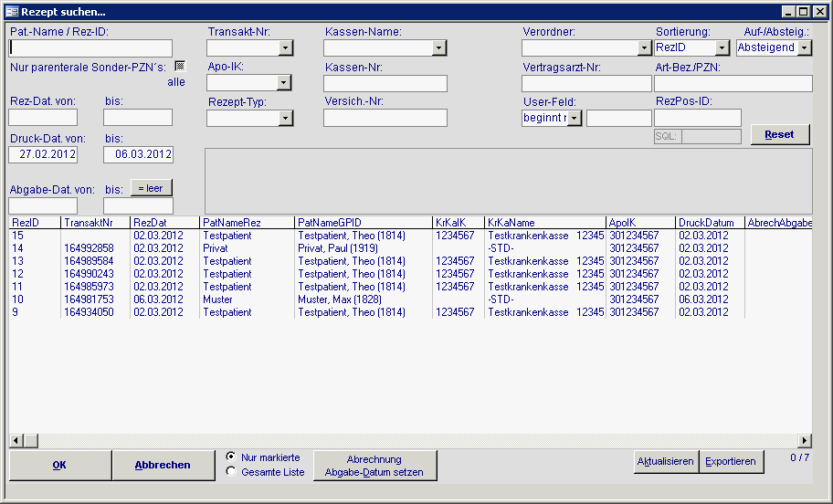Screen dimensions: 833x504
Task: Click the Art-Bez./PZN input field
Action: [x=733, y=83]
